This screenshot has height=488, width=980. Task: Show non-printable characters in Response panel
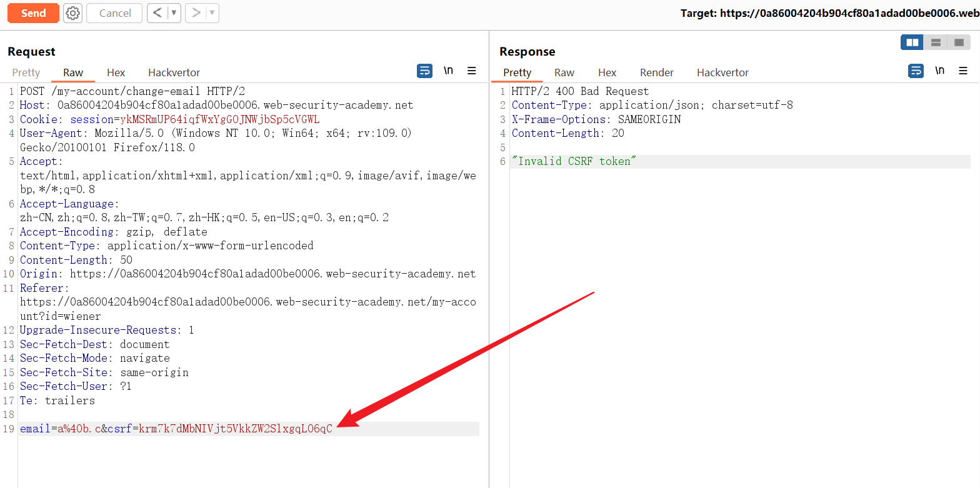pos(939,71)
